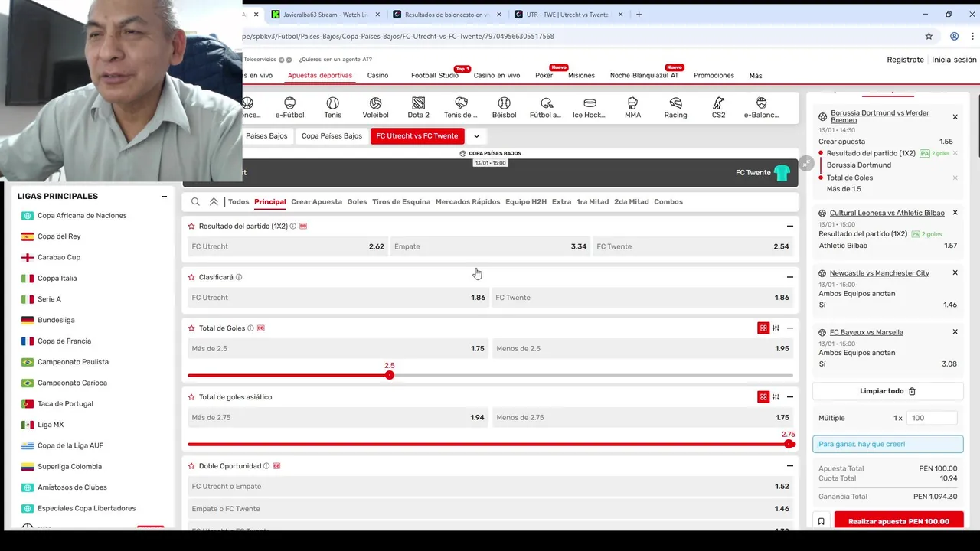Open the Voleibol sport icon

click(375, 108)
